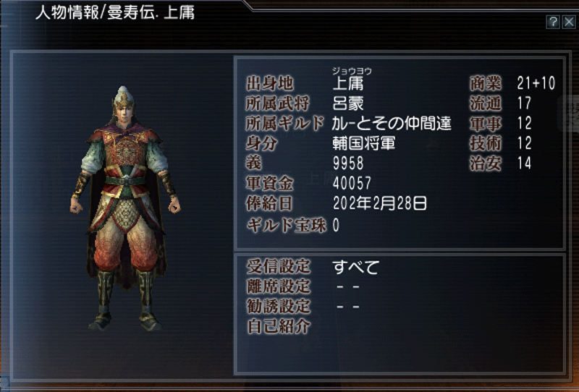Click the 治安 stat value 14
This screenshot has width=579, height=392.
point(524,163)
